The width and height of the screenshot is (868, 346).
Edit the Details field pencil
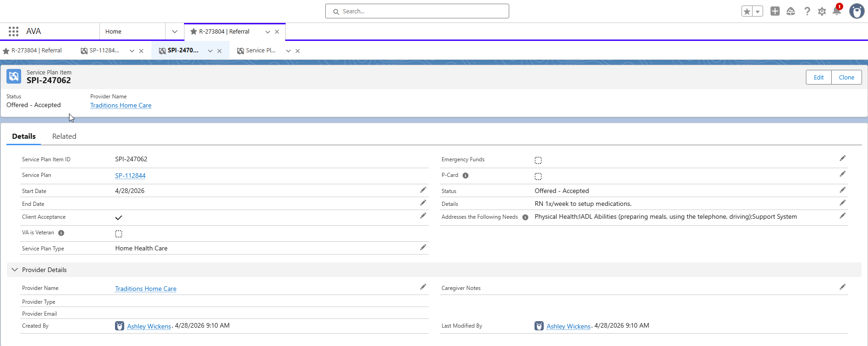(843, 203)
